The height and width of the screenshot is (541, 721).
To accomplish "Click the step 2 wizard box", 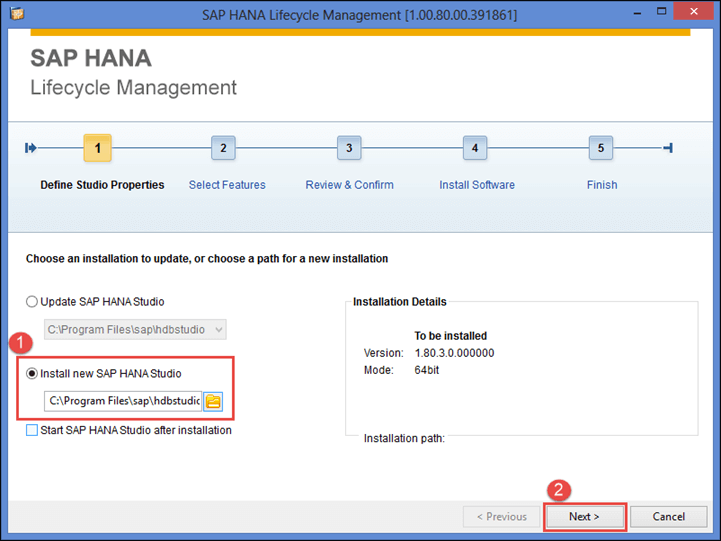I will click(223, 148).
